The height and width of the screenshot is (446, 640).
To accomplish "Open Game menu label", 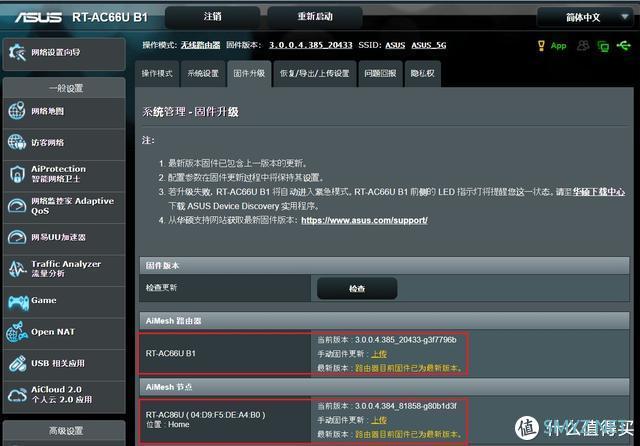I will (44, 300).
